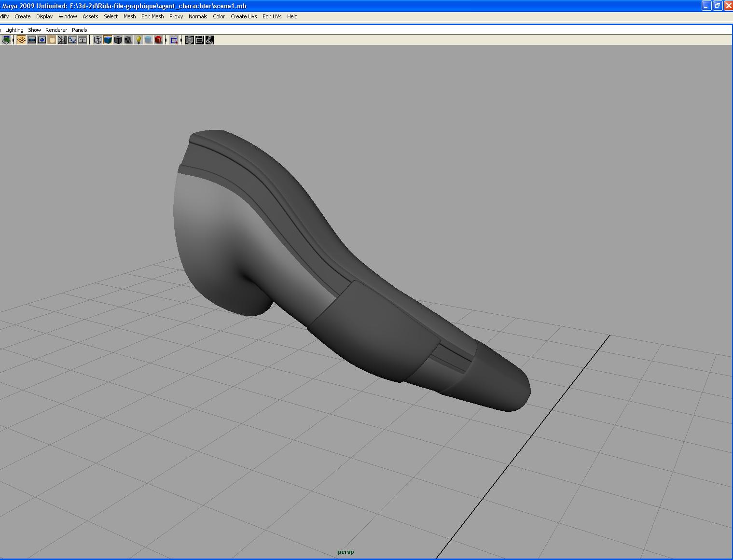Viewport: 733px width, 560px height.
Task: Open the Help menu
Action: pos(292,16)
